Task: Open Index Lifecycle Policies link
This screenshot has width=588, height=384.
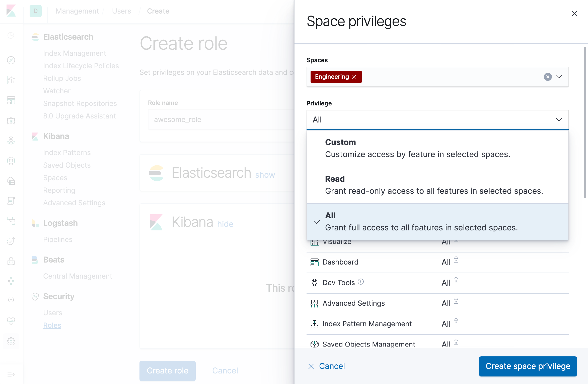Action: 81,66
